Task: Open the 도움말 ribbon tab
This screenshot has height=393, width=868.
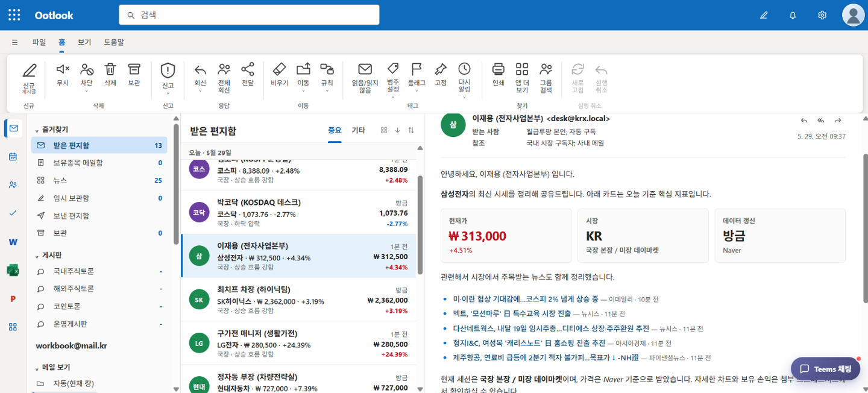Action: 114,42
